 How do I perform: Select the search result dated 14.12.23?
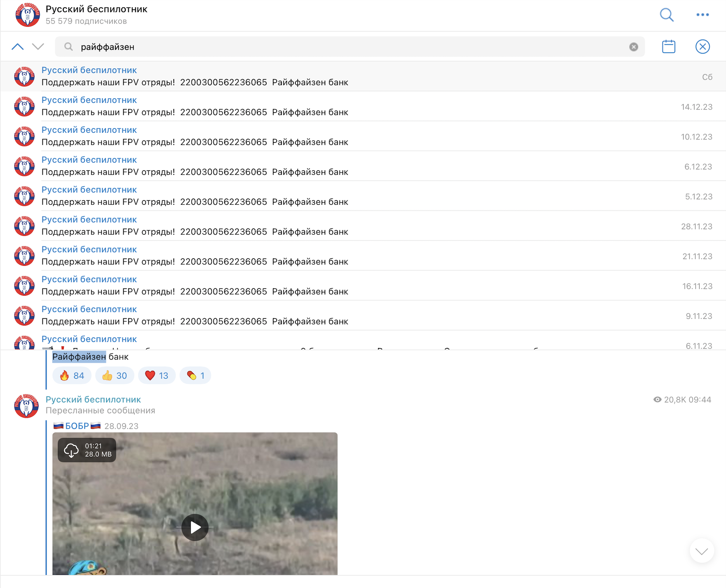pyautogui.click(x=363, y=106)
